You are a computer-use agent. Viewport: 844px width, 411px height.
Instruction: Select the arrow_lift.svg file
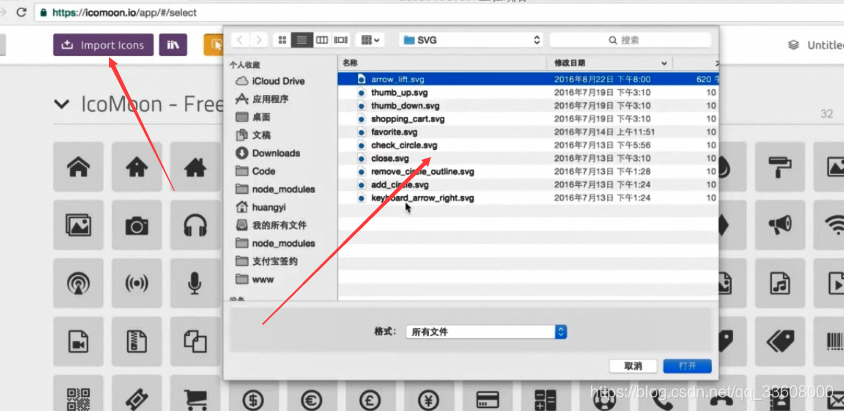[528, 79]
